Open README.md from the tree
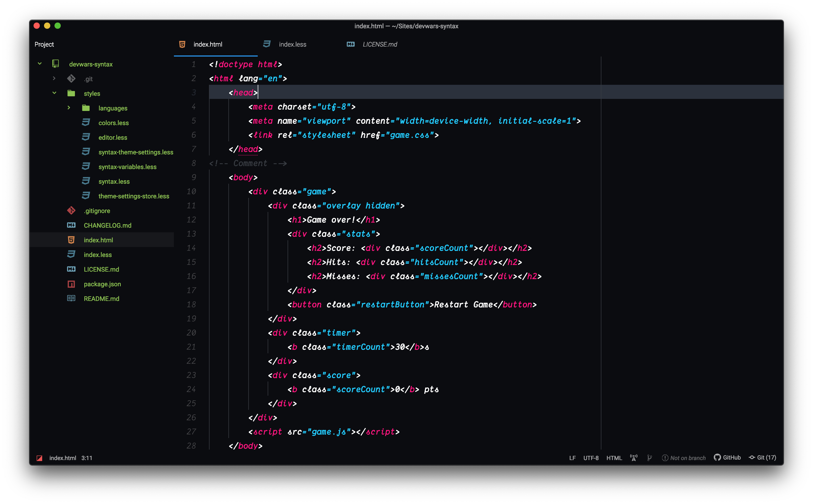 tap(101, 299)
